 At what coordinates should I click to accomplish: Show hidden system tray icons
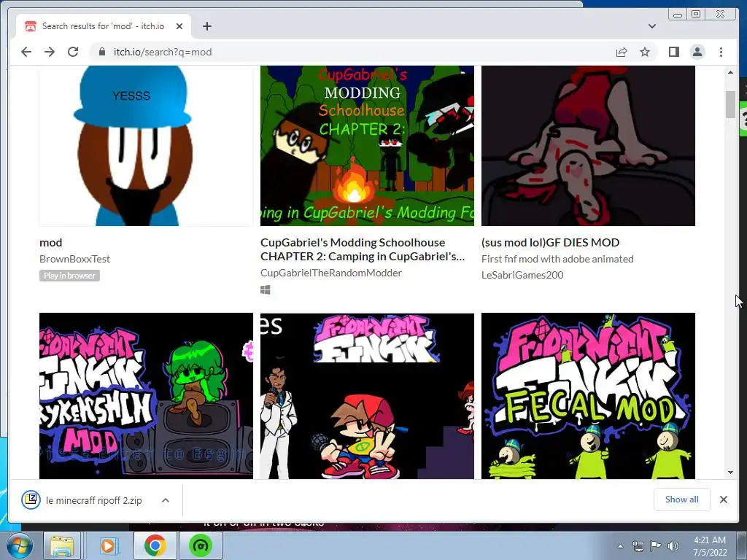pos(620,546)
